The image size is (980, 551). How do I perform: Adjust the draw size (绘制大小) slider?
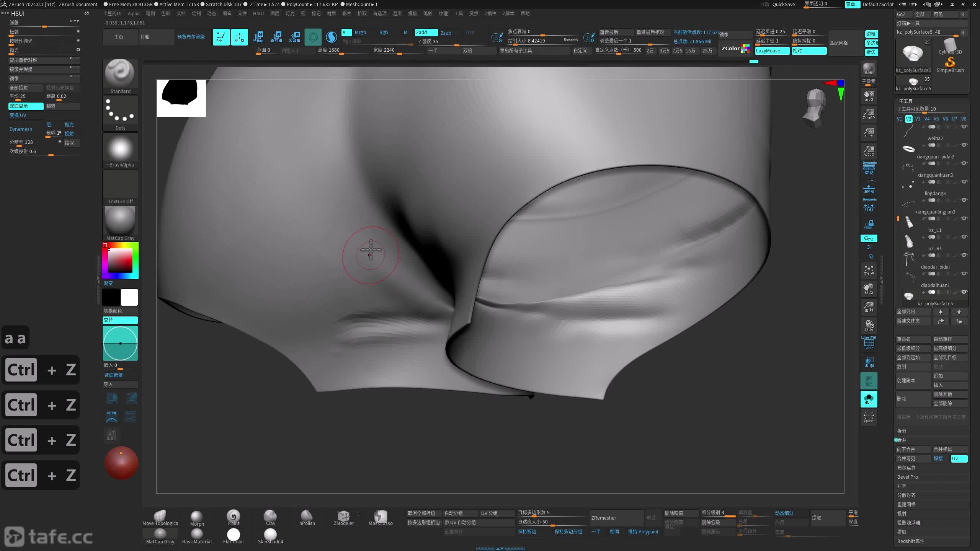[544, 41]
